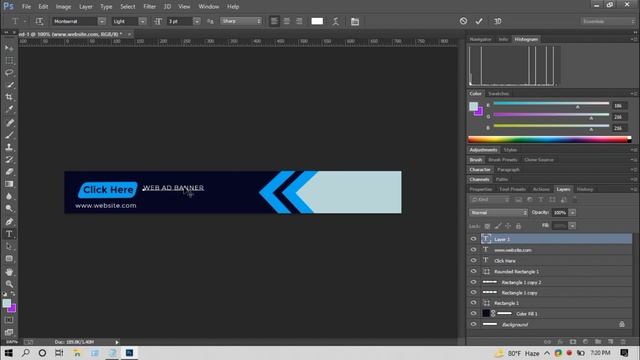Select the Horizontal Type tool

pyautogui.click(x=9, y=234)
